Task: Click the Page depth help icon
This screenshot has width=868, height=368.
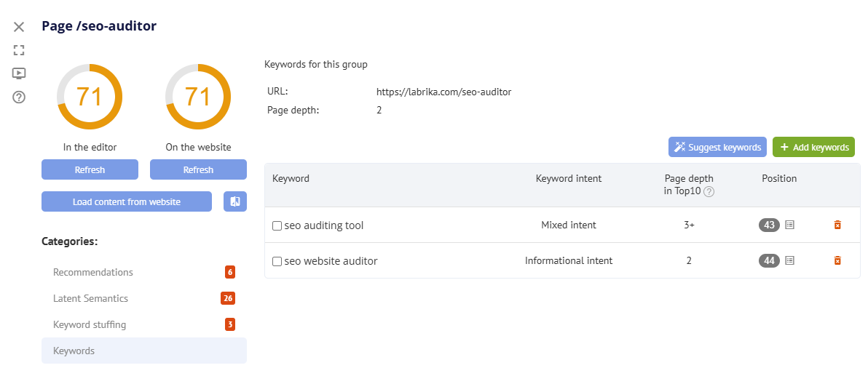Action: pyautogui.click(x=709, y=191)
